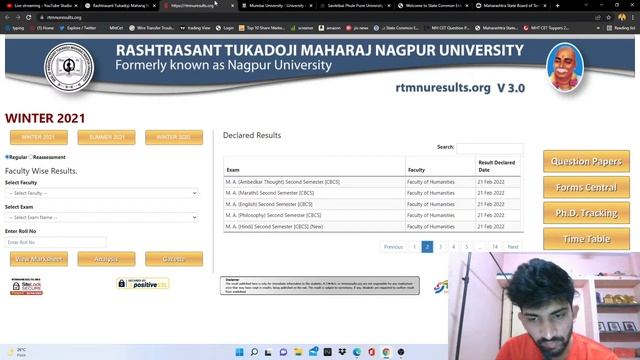Select the Regular radio option
The height and width of the screenshot is (360, 640).
point(7,157)
